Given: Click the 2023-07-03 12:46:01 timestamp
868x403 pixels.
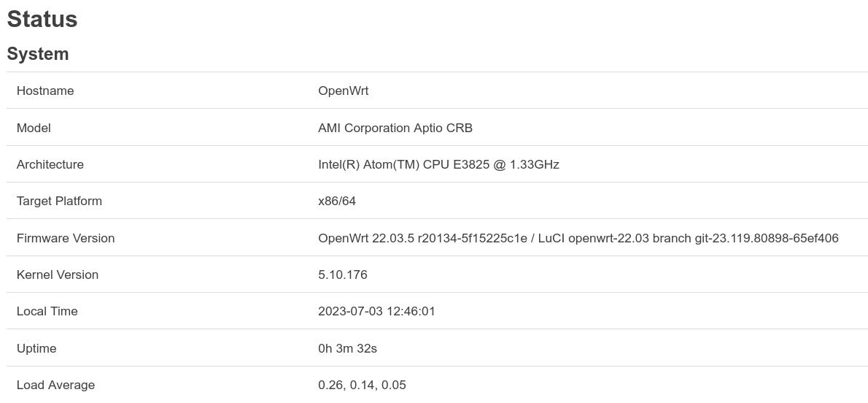Looking at the screenshot, I should coord(376,311).
